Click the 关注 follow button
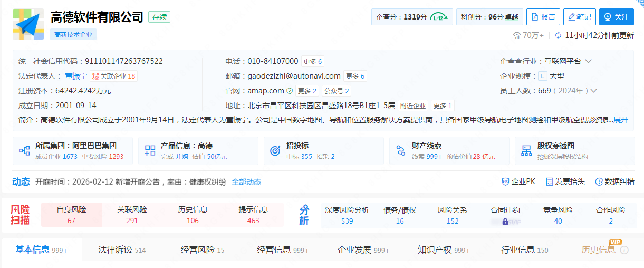Viewport: 644px width, 268px height. point(616,17)
